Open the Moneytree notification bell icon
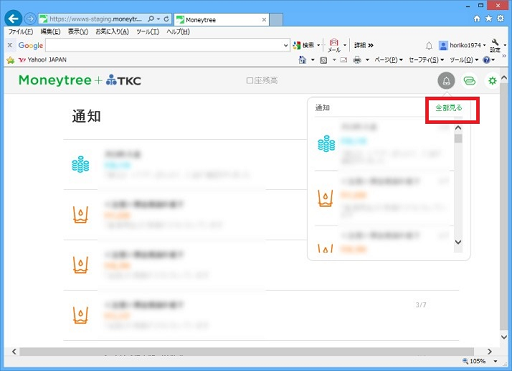The width and height of the screenshot is (512, 371). point(446,81)
